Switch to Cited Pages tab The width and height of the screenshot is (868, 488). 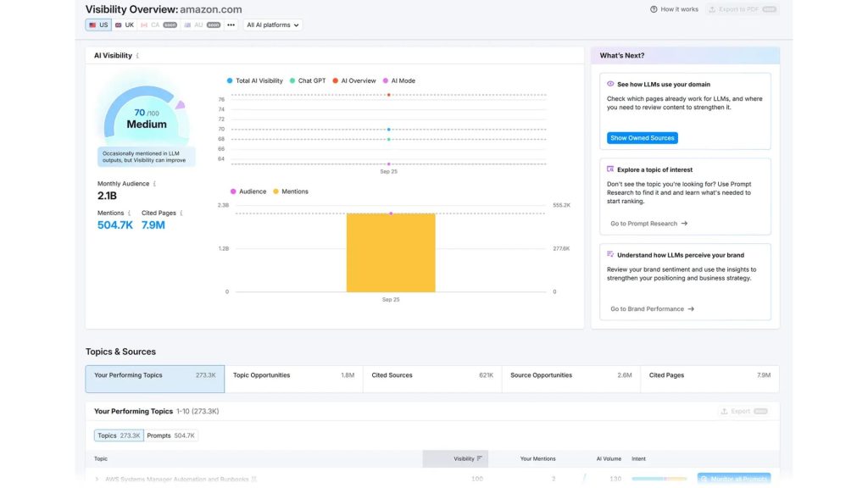click(709, 379)
